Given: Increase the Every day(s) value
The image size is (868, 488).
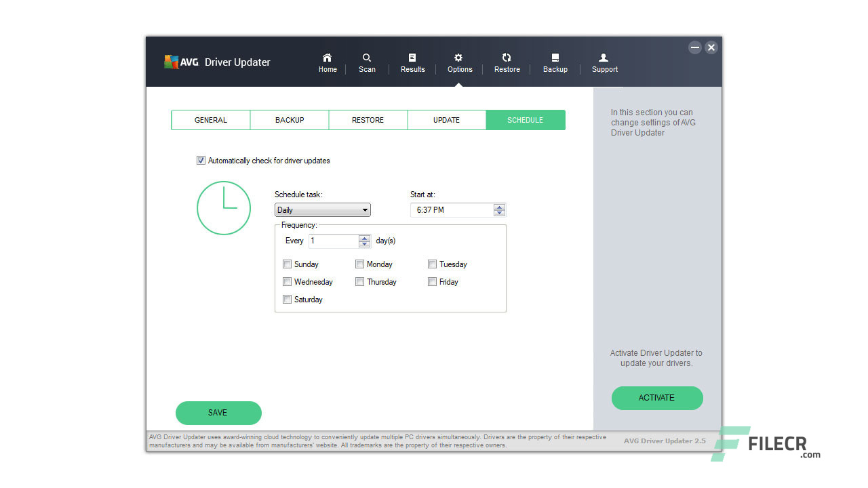Looking at the screenshot, I should [x=364, y=238].
